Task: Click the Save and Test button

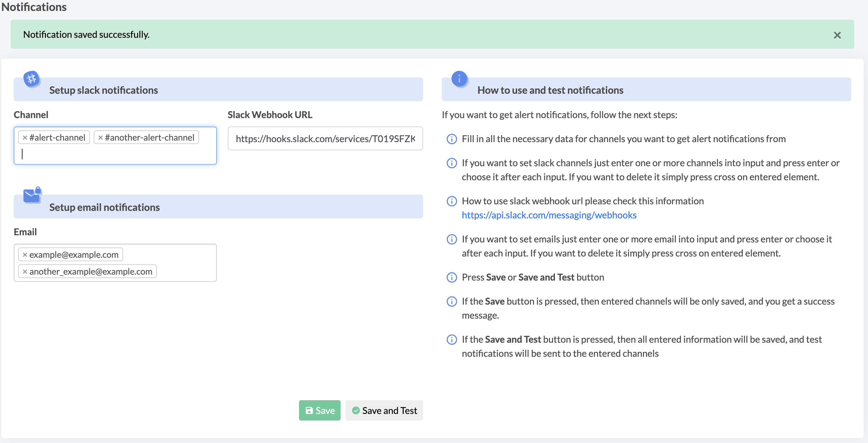Action: click(384, 410)
